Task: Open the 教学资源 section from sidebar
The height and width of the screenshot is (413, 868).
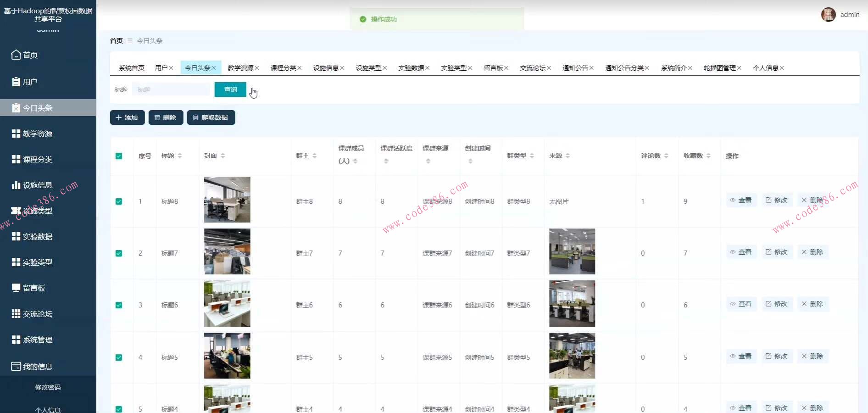Action: tap(38, 134)
